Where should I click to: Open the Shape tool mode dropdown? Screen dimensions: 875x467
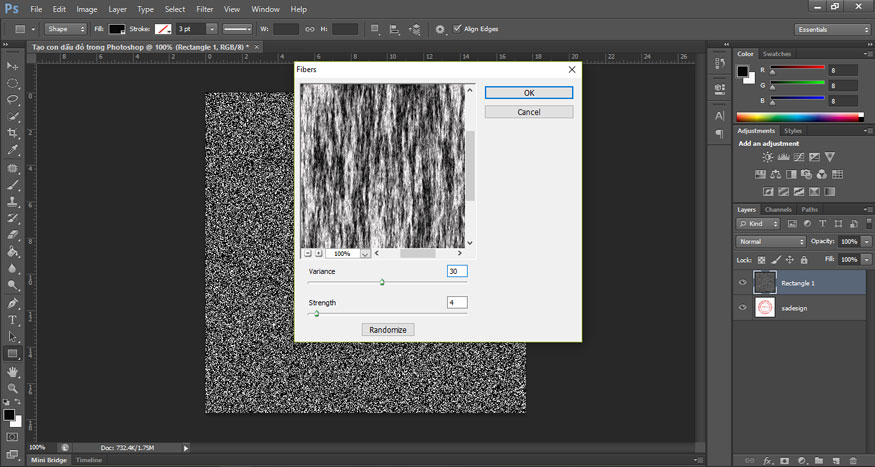[x=66, y=29]
